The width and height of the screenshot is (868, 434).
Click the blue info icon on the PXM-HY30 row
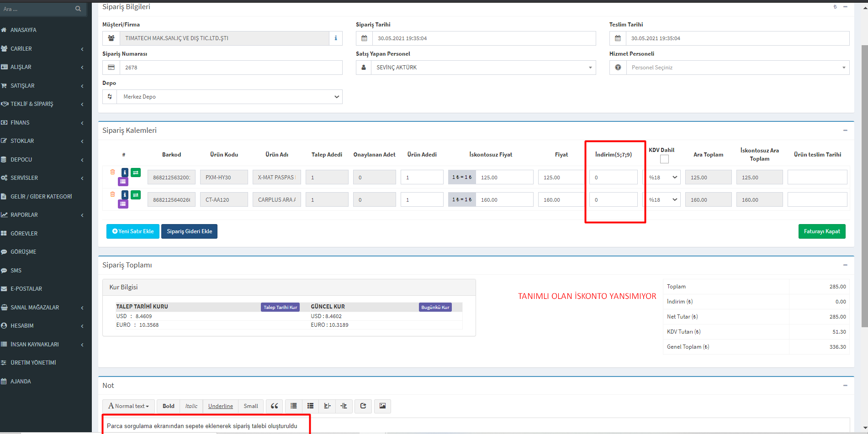(x=125, y=172)
